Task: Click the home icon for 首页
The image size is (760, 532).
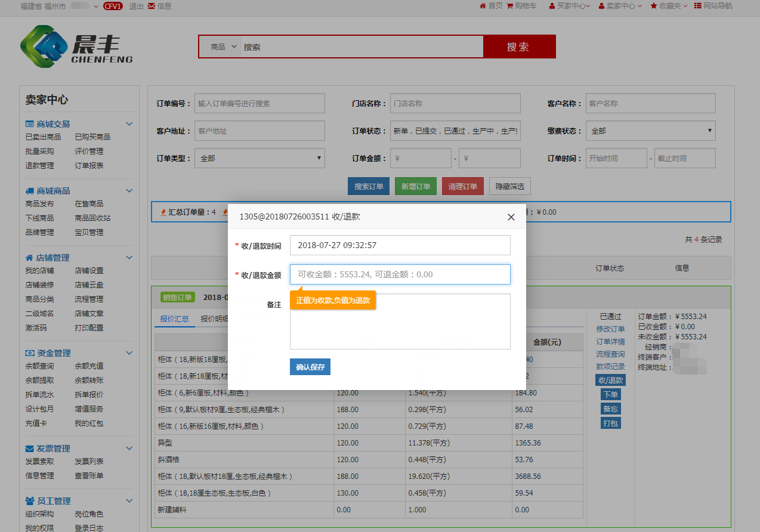Action: [x=483, y=6]
